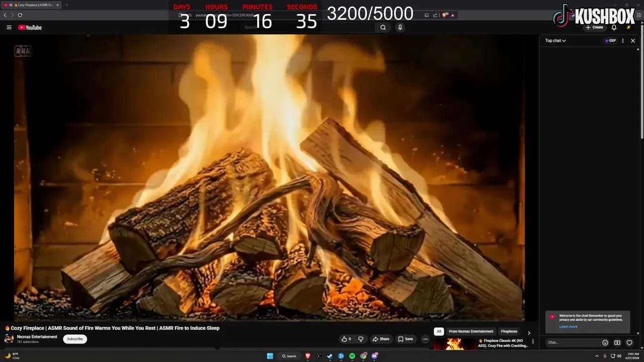Click the Super Chat money icon
The width and height of the screenshot is (644, 362).
pos(617,342)
